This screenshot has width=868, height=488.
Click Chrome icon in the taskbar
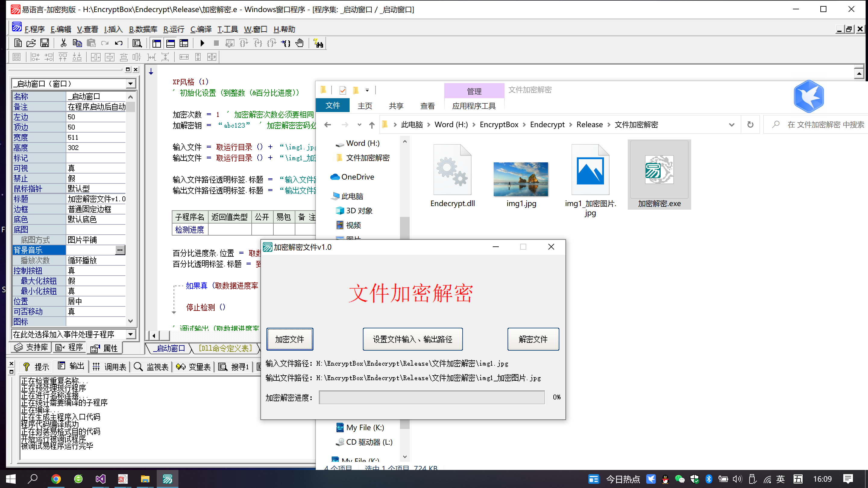(x=56, y=479)
